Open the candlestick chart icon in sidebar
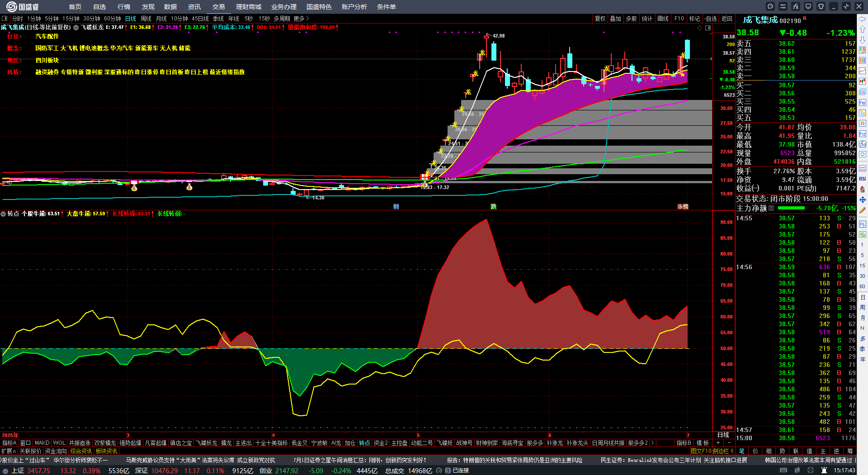Screen dimensions: 868x475 863,81
